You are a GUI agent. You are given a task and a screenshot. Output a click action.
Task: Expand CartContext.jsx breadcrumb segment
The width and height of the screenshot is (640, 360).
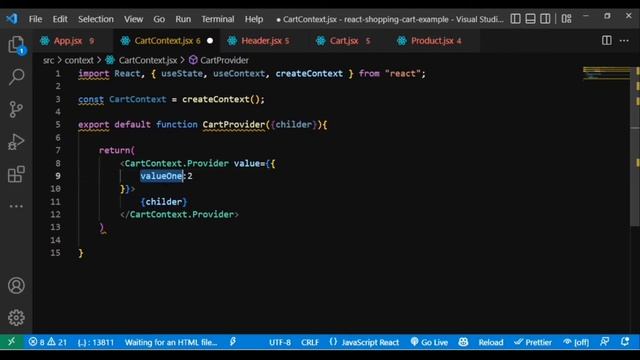click(148, 60)
